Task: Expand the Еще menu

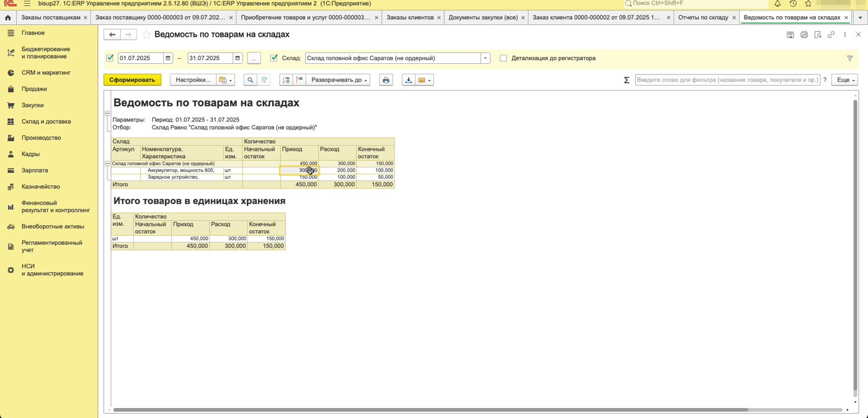Action: click(x=844, y=80)
